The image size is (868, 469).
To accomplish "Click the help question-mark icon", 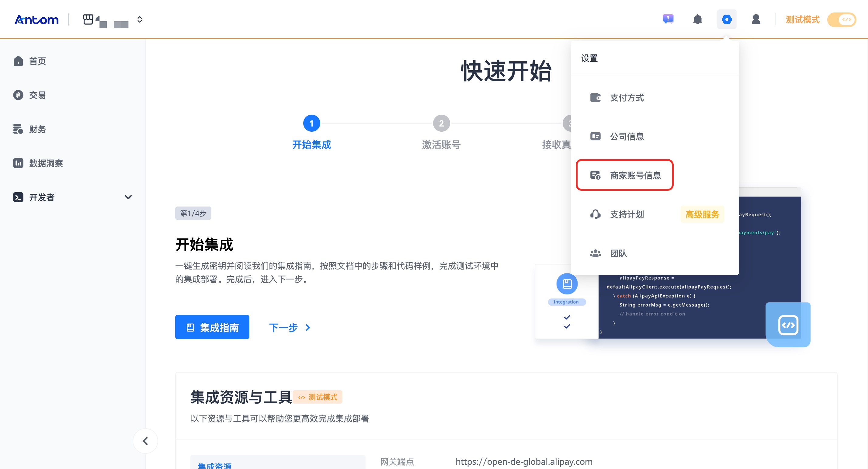I will (668, 19).
